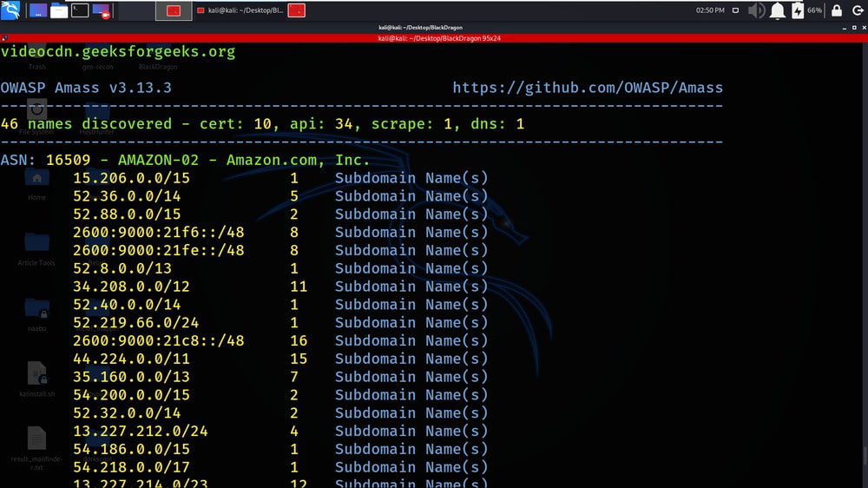
Task: Open the notifications bell
Action: click(x=777, y=10)
